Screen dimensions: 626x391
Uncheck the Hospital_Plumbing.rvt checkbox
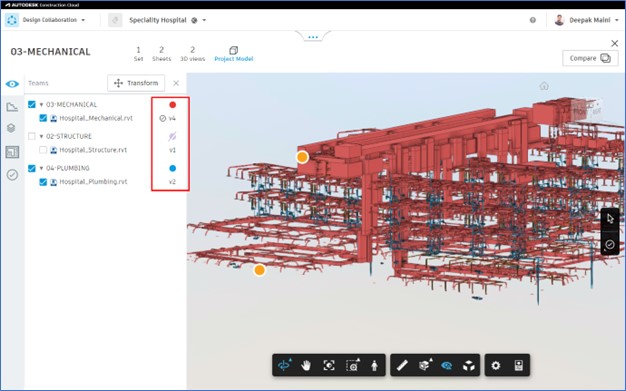(43, 182)
